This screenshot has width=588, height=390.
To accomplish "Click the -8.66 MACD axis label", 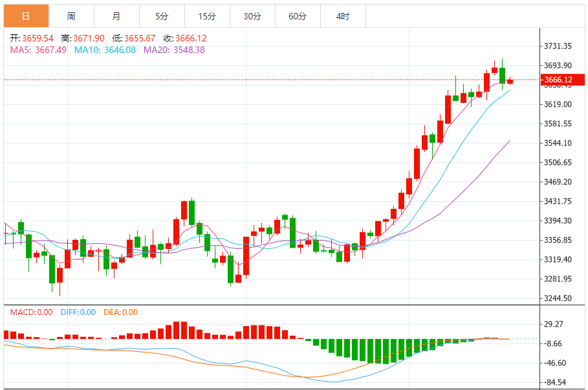I will pyautogui.click(x=554, y=343).
